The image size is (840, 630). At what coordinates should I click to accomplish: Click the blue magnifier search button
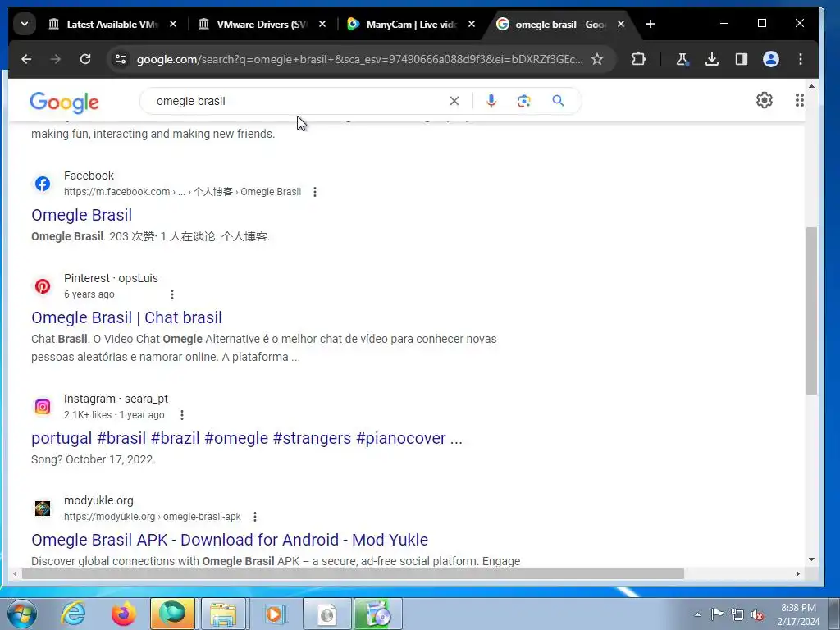click(558, 101)
